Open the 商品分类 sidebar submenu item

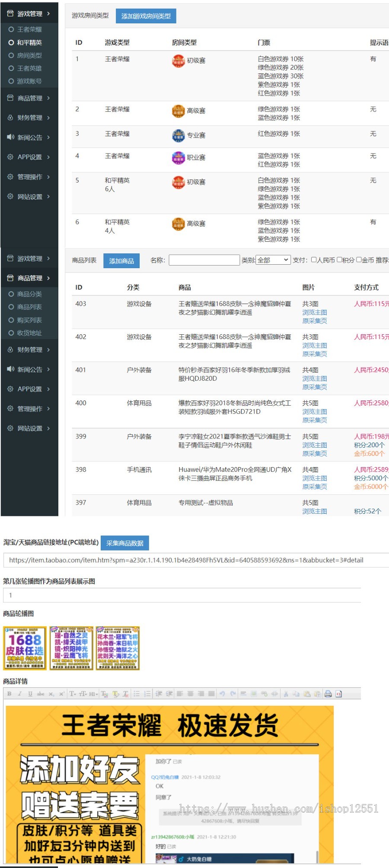[29, 294]
